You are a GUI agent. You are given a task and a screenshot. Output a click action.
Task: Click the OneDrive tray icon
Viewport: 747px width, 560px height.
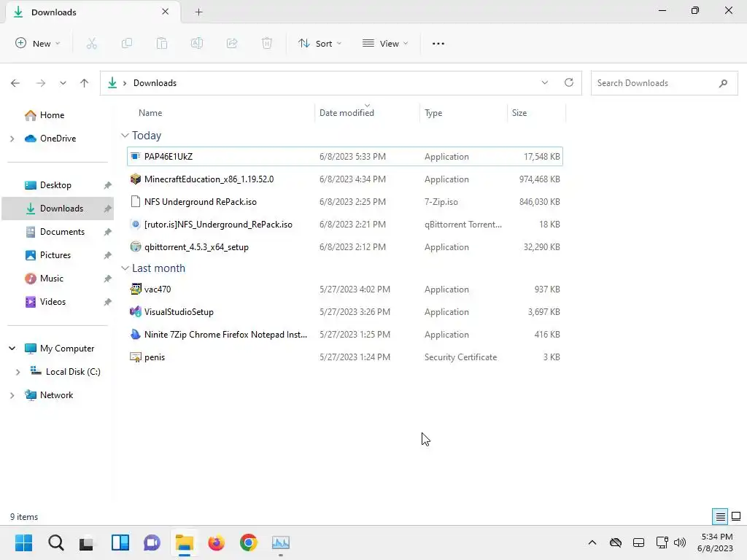click(616, 542)
